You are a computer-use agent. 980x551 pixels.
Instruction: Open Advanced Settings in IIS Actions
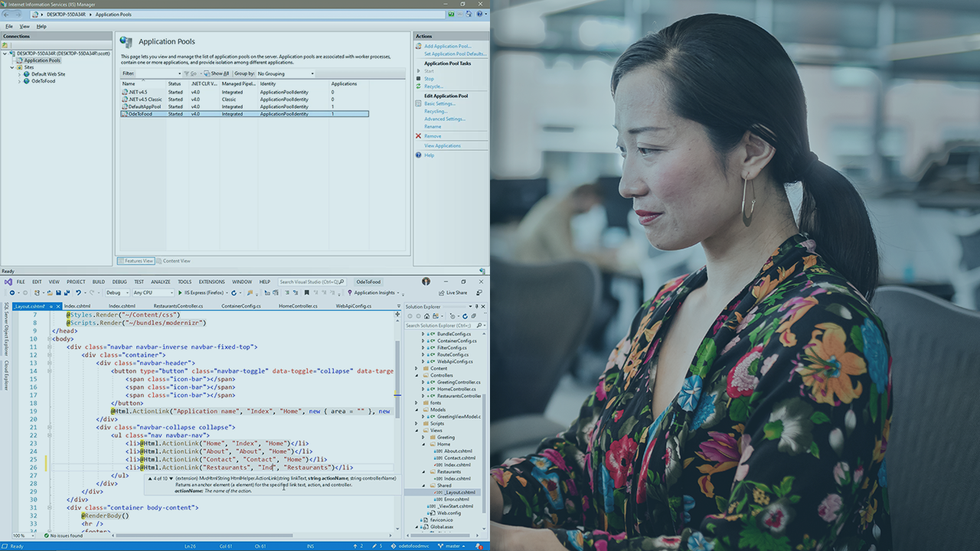coord(445,119)
